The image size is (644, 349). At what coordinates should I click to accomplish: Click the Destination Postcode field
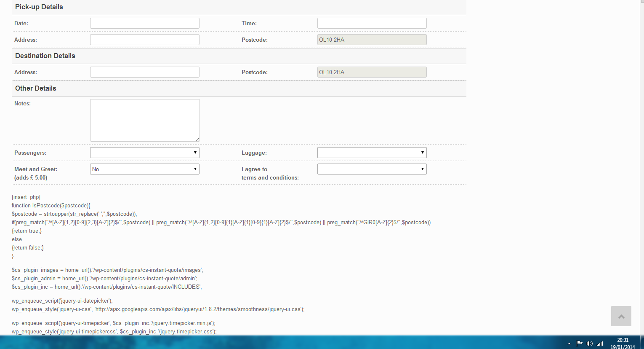(372, 72)
